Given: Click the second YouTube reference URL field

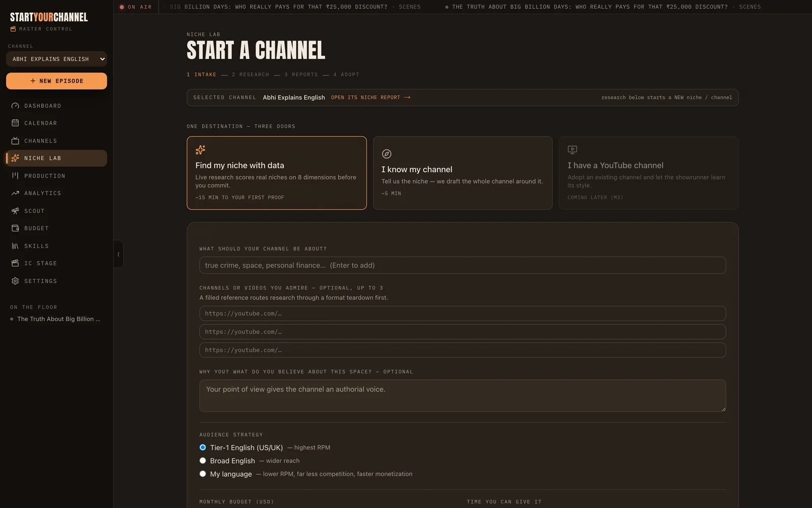Looking at the screenshot, I should [462, 332].
